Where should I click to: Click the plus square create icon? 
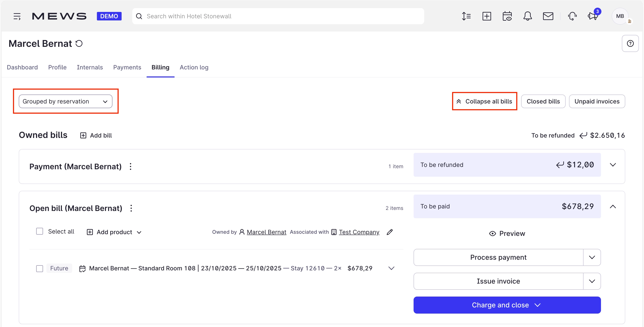pyautogui.click(x=486, y=16)
